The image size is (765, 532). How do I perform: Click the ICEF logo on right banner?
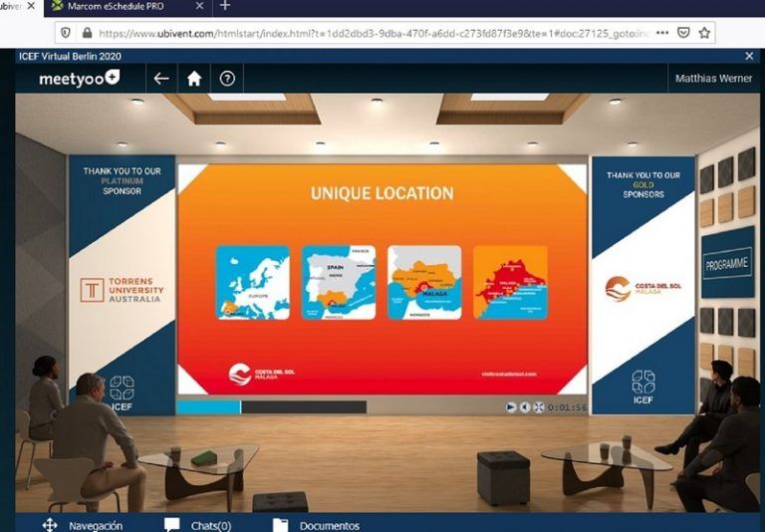click(643, 388)
